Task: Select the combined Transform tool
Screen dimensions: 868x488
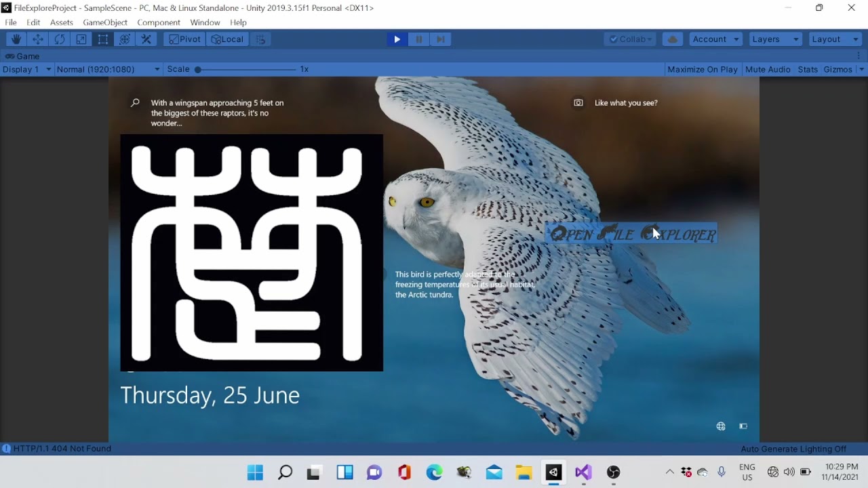Action: 125,39
